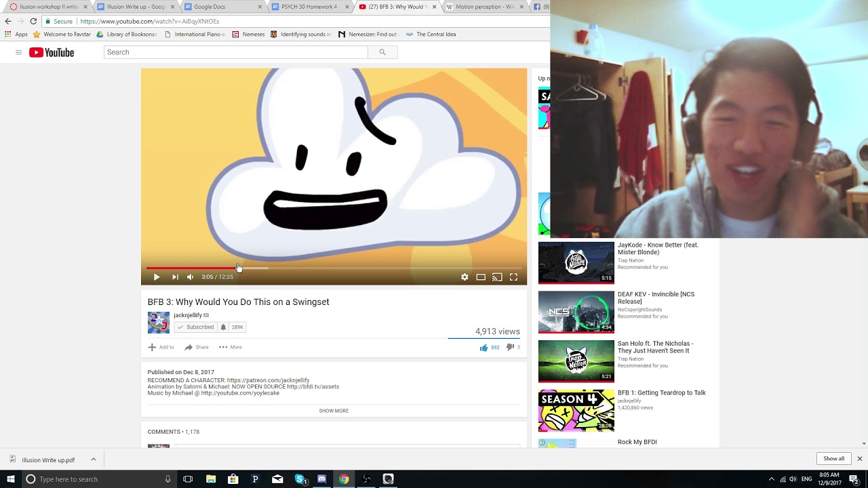
Task: Show hidden system tray icons
Action: (x=771, y=479)
